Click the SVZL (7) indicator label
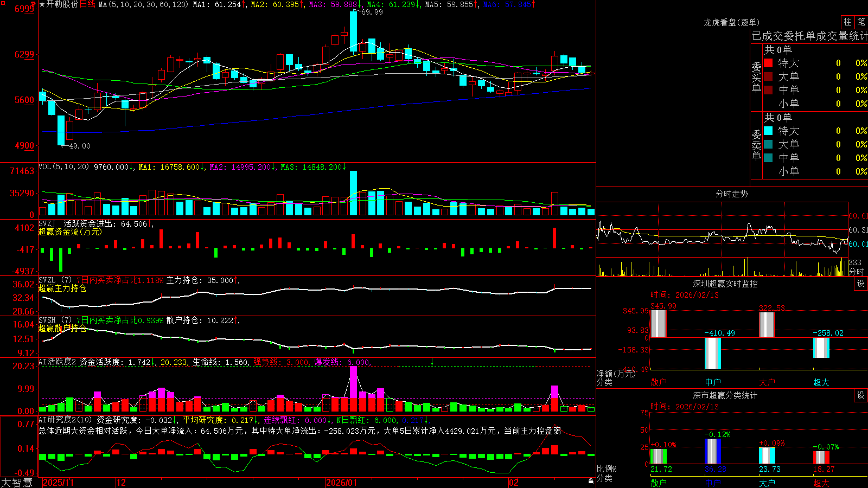 55,280
